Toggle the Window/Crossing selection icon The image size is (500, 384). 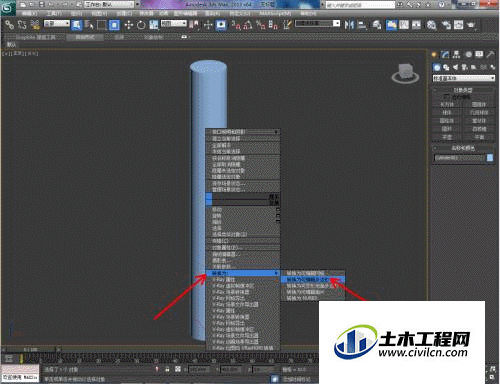pyautogui.click(x=114, y=25)
